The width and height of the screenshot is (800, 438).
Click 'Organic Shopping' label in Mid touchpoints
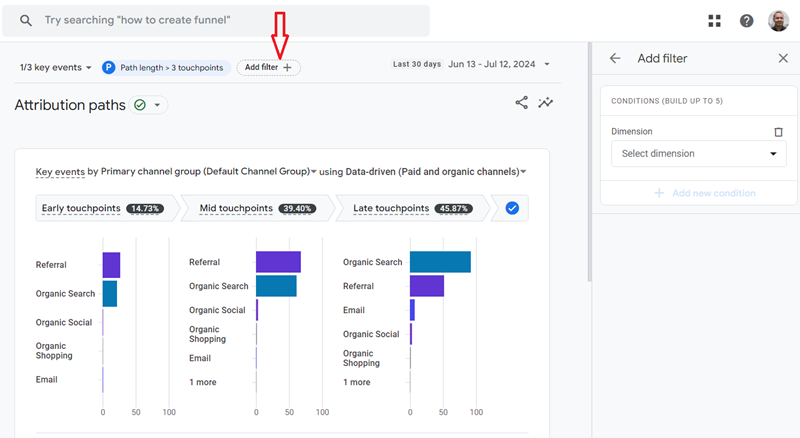207,334
